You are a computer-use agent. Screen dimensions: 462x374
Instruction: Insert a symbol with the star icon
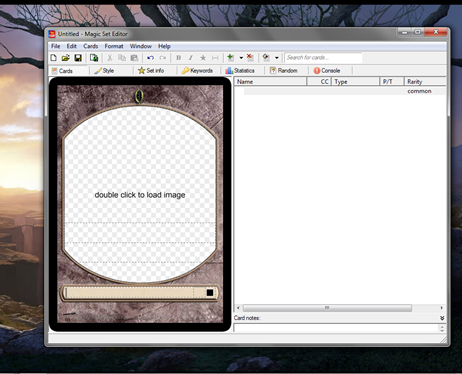203,58
